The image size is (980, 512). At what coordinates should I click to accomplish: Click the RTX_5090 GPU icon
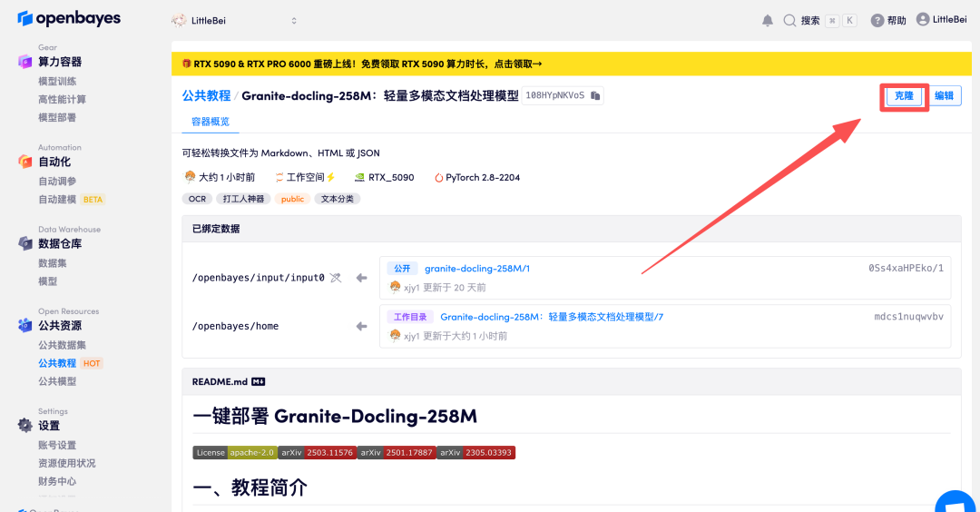(x=359, y=178)
